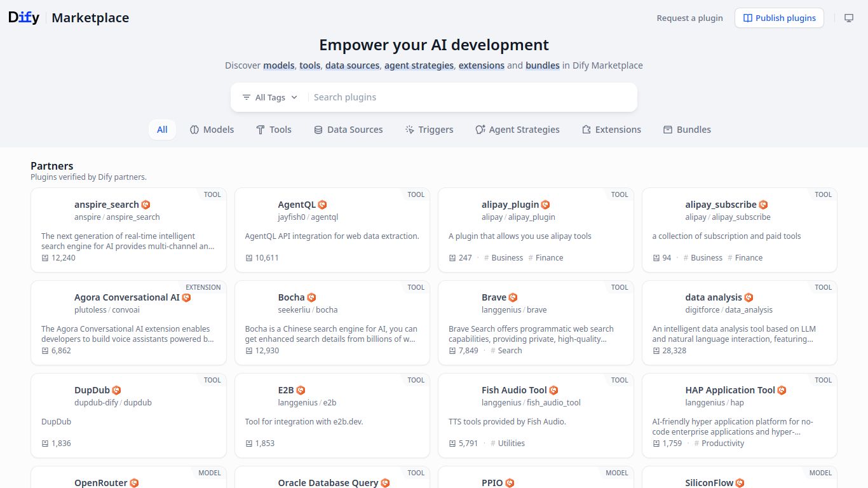The height and width of the screenshot is (488, 868).
Task: Open the Request a plugin link
Action: pos(689,18)
